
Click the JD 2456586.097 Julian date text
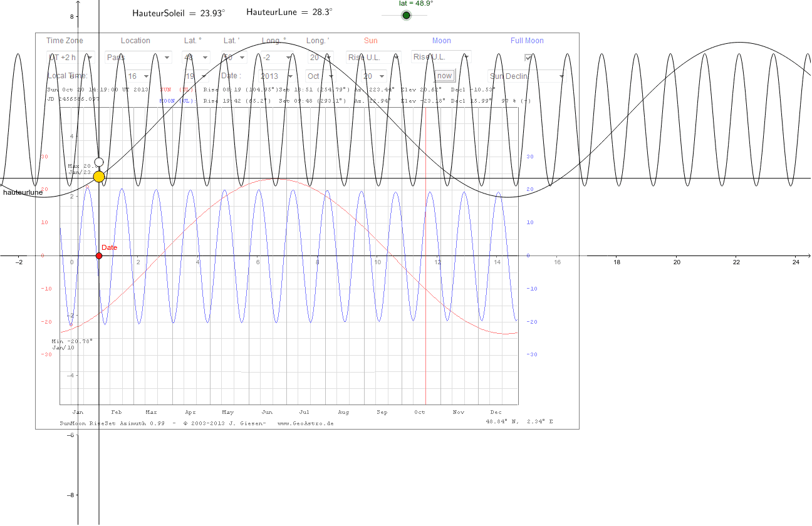point(73,99)
